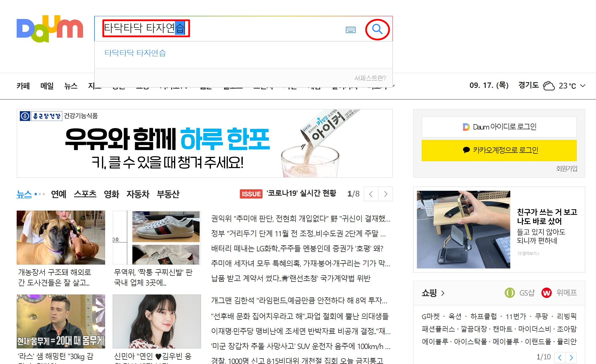Open headline 이재명·민주당 맹비난에 조세연
The image size is (596, 364).
300,331
